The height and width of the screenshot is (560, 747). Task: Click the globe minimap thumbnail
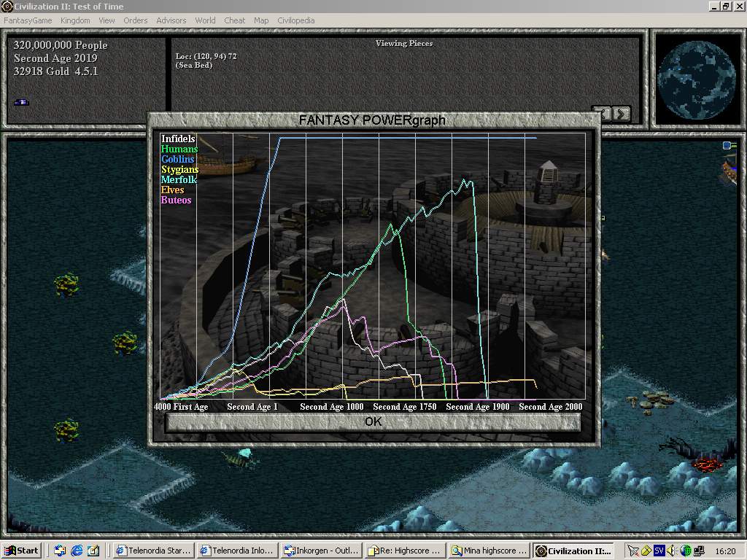[x=696, y=80]
